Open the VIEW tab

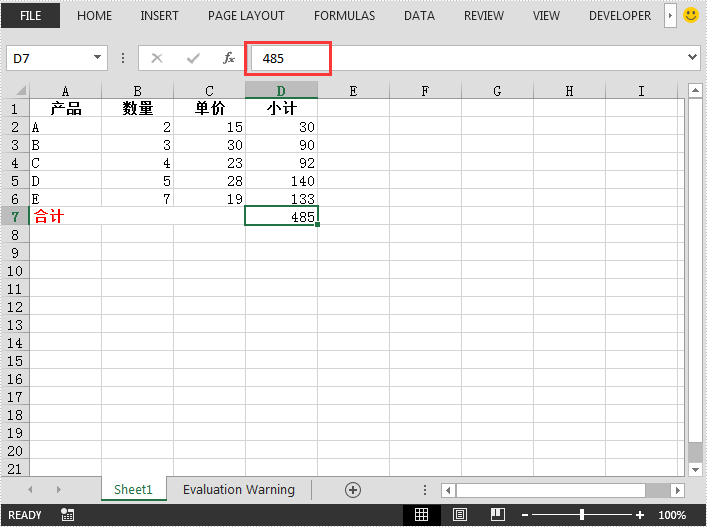coord(546,16)
